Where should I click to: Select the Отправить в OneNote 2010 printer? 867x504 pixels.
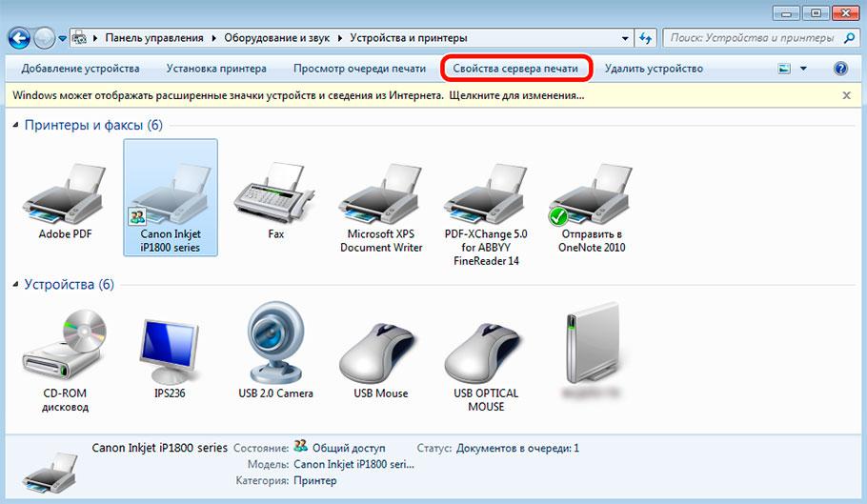[592, 194]
